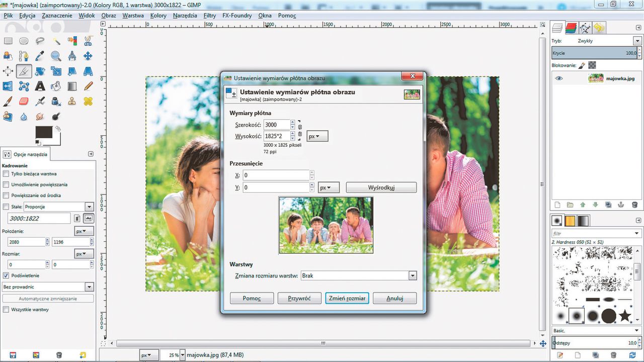Open the 'Zmiana rozmiaru warstw' Brak dropdown

359,276
